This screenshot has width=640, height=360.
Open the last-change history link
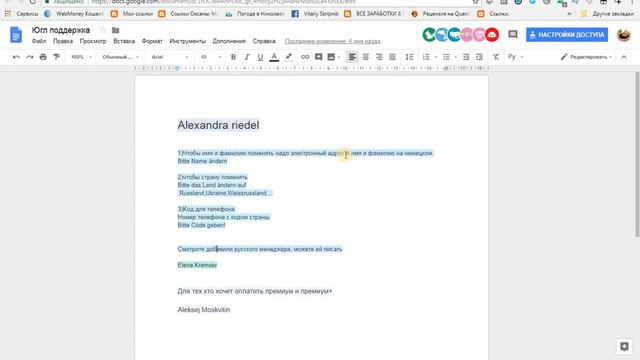[x=332, y=41]
